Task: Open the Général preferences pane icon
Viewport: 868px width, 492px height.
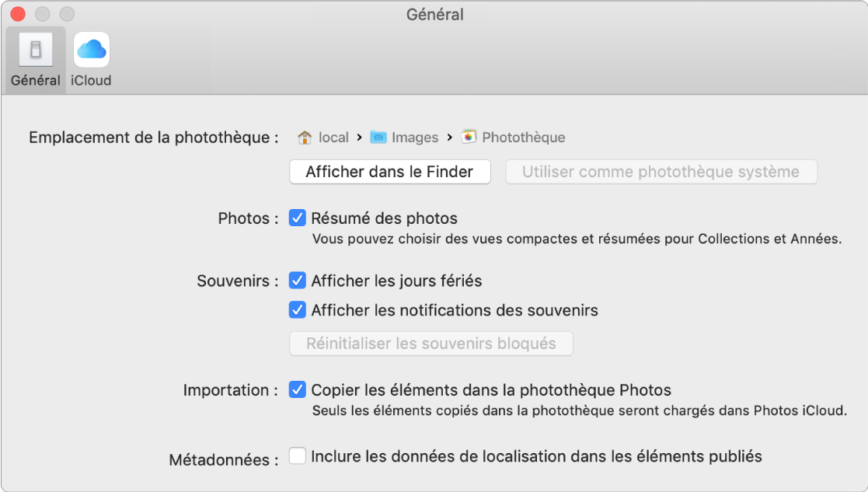Action: click(35, 51)
